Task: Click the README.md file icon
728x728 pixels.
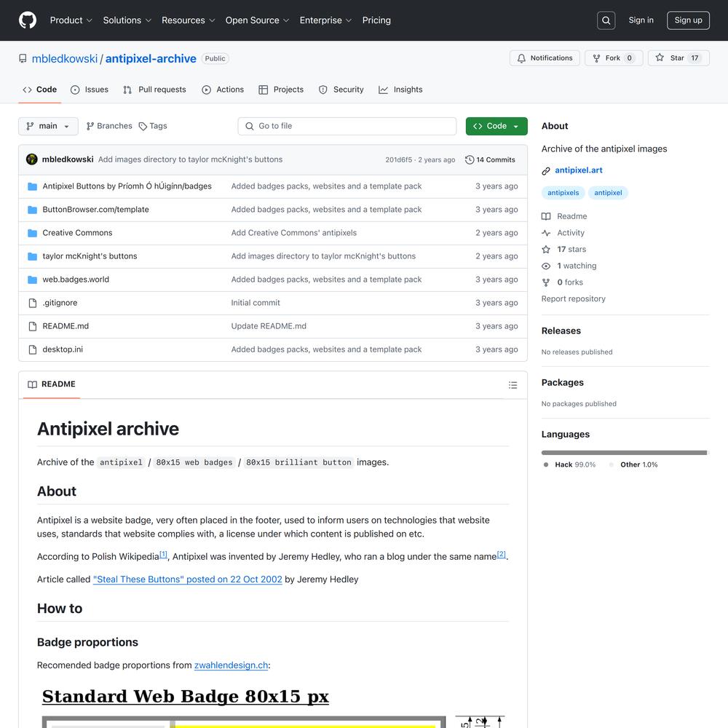Action: 33,326
